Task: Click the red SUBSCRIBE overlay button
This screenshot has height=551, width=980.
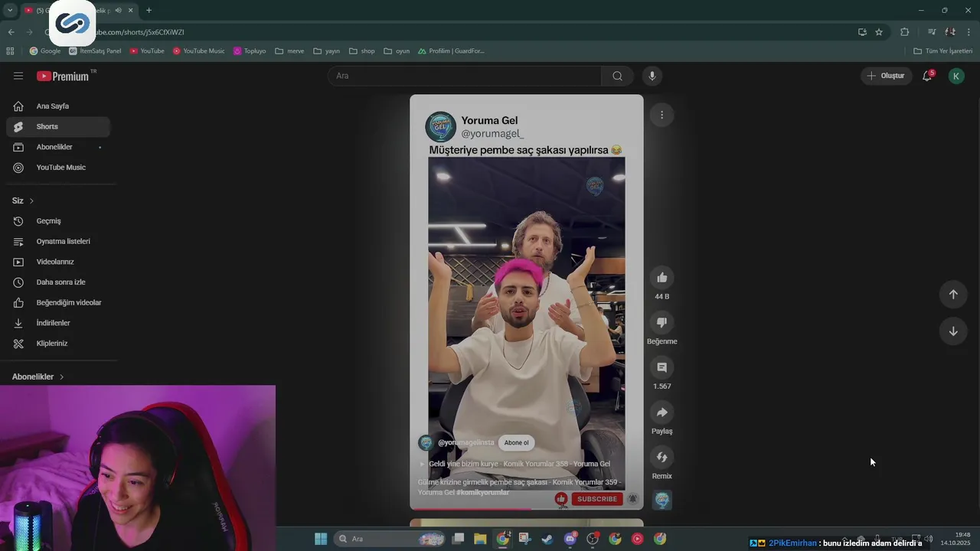Action: tap(597, 499)
